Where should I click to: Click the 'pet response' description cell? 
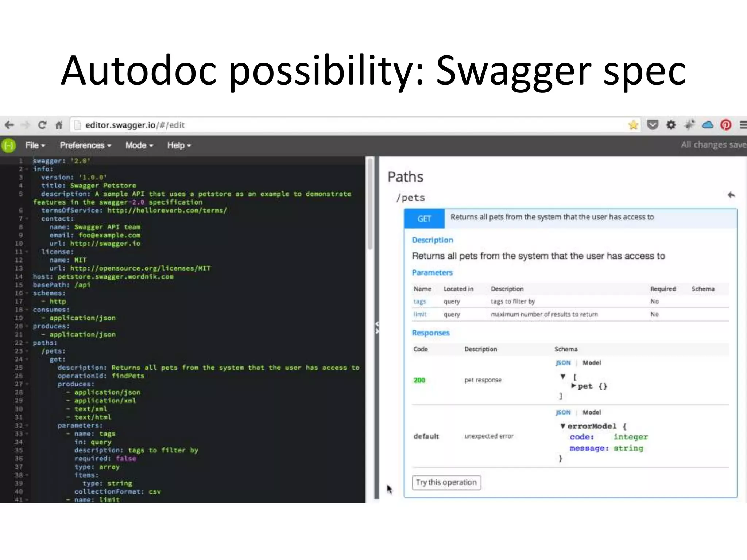tap(483, 380)
